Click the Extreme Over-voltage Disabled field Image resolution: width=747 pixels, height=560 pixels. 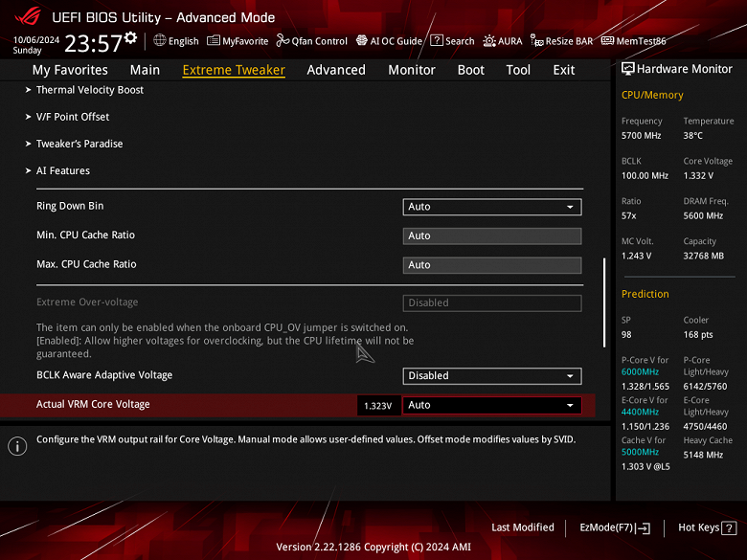[492, 302]
